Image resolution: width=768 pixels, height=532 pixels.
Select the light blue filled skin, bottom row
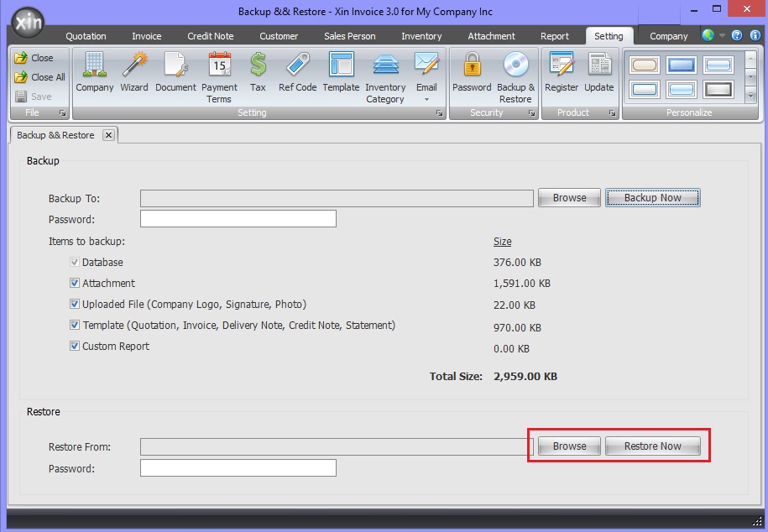point(682,90)
